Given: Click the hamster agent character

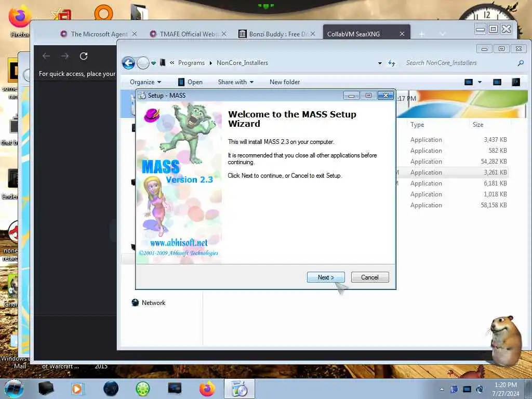Looking at the screenshot, I should pos(506,340).
